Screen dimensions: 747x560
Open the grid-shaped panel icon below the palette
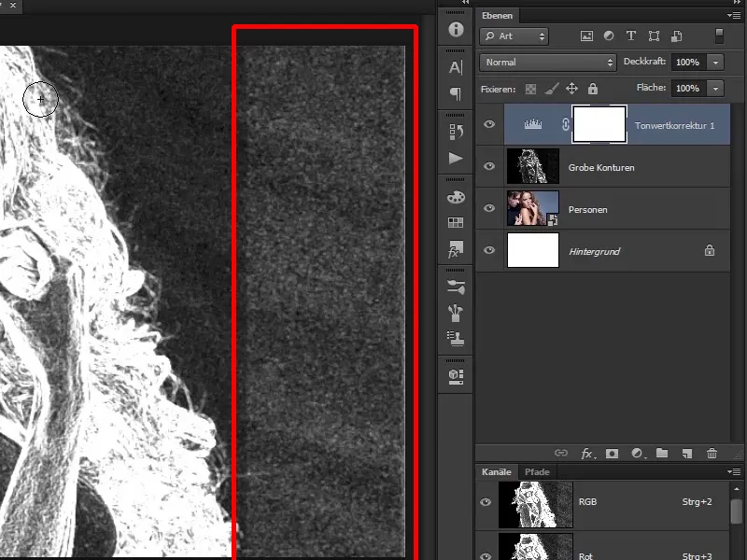pos(456,222)
